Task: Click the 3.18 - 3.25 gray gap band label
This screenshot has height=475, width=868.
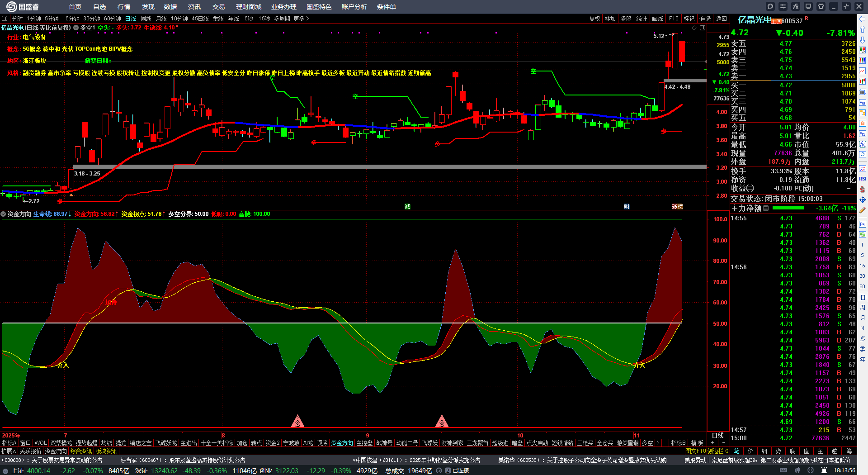Action: 87,174
